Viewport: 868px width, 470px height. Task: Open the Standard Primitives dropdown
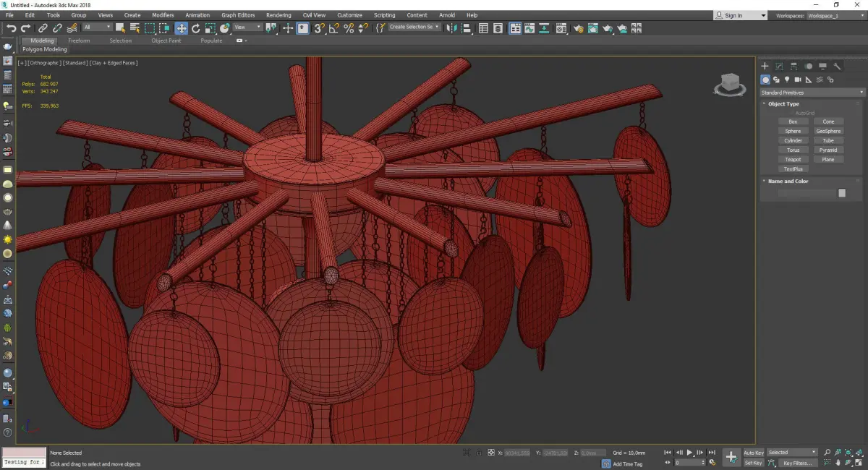pyautogui.click(x=812, y=93)
